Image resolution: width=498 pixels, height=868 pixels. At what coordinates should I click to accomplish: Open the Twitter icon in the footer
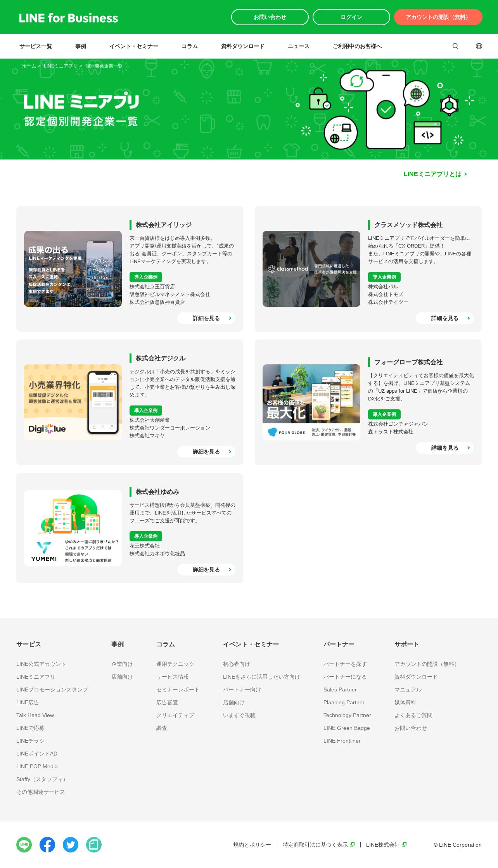71,845
